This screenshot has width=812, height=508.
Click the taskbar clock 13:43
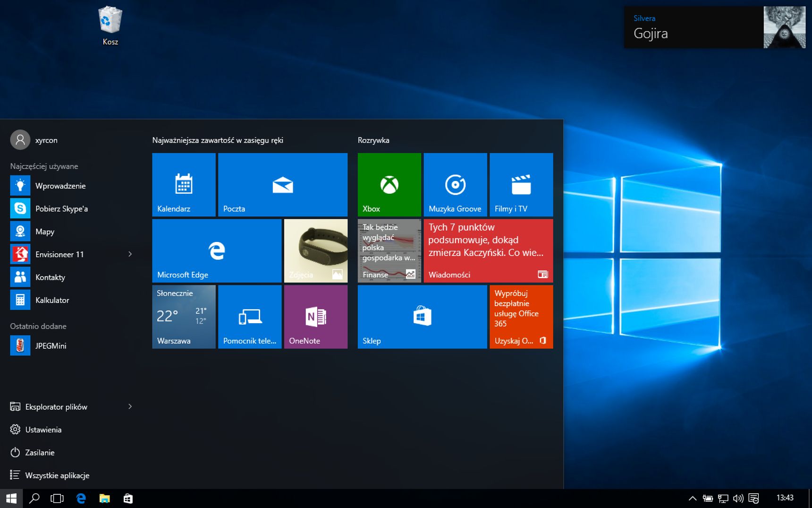tap(785, 498)
